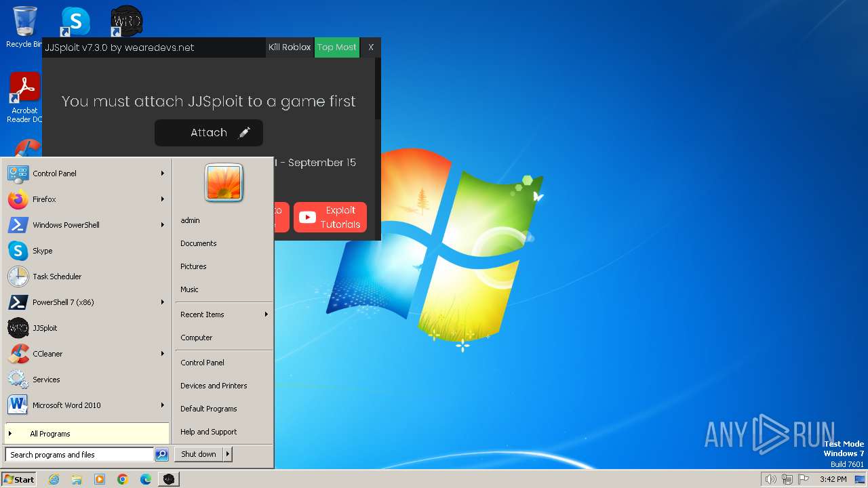
Task: Open WRD JJSploit desktop shortcut
Action: click(126, 22)
